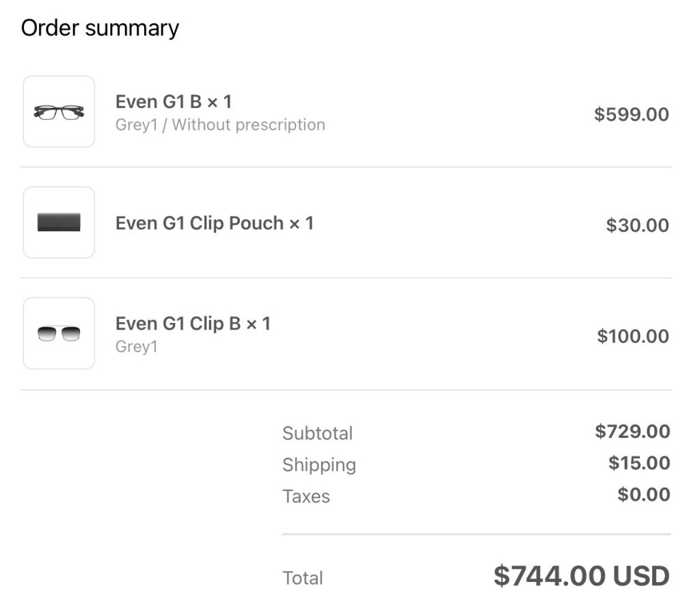This screenshot has height=606, width=700.
Task: Click the Total label
Action: (303, 578)
